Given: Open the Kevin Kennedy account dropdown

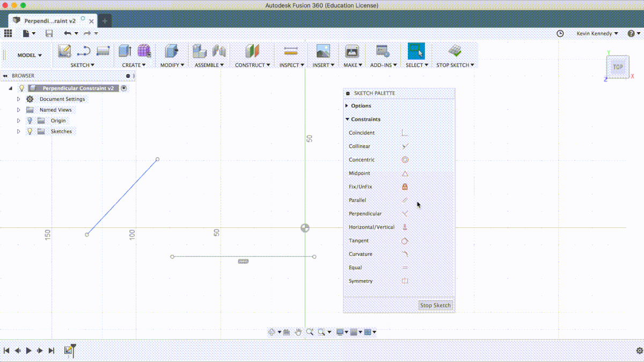Looking at the screenshot, I should [x=597, y=33].
